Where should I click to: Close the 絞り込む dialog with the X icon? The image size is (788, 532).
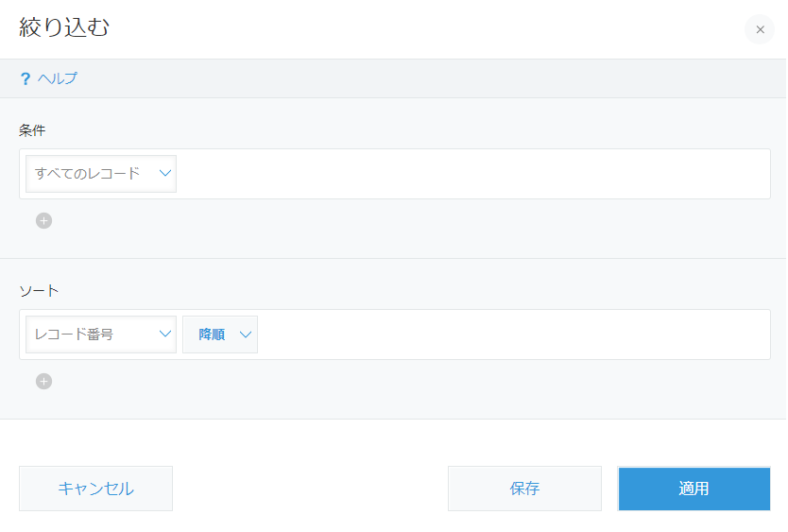click(x=760, y=29)
